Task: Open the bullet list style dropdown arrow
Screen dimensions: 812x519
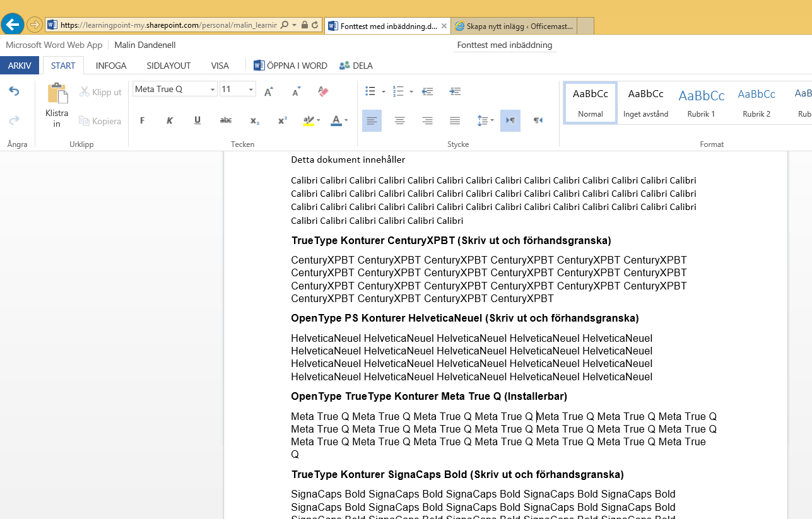Action: click(383, 91)
